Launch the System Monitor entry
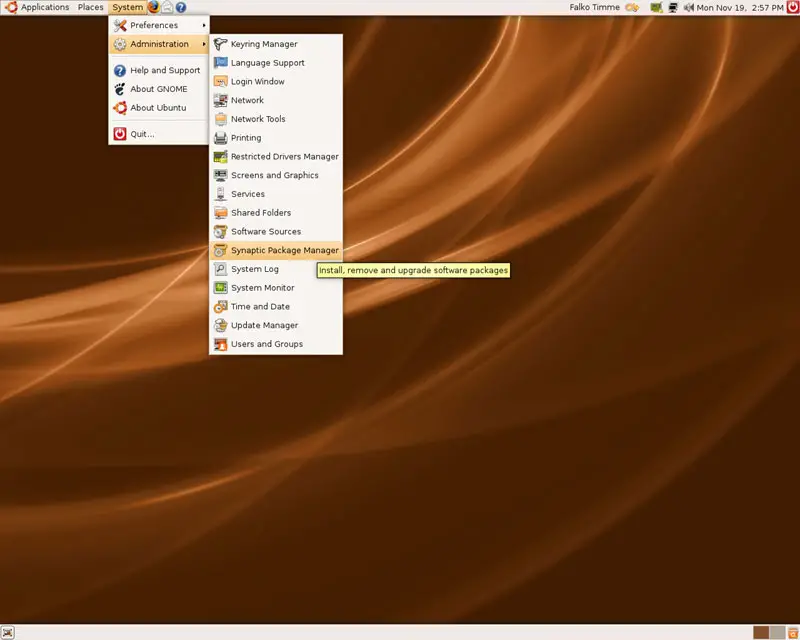The image size is (800, 640). click(x=276, y=288)
